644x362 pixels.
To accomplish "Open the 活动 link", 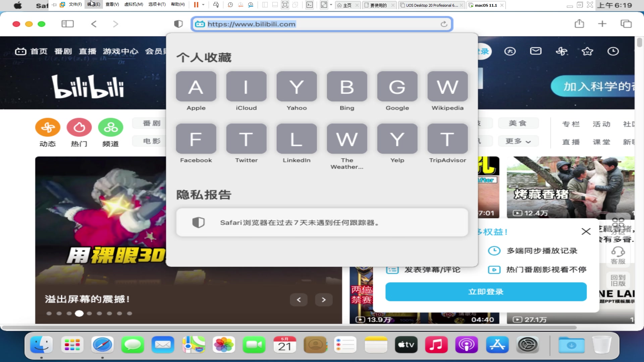I will [x=601, y=124].
